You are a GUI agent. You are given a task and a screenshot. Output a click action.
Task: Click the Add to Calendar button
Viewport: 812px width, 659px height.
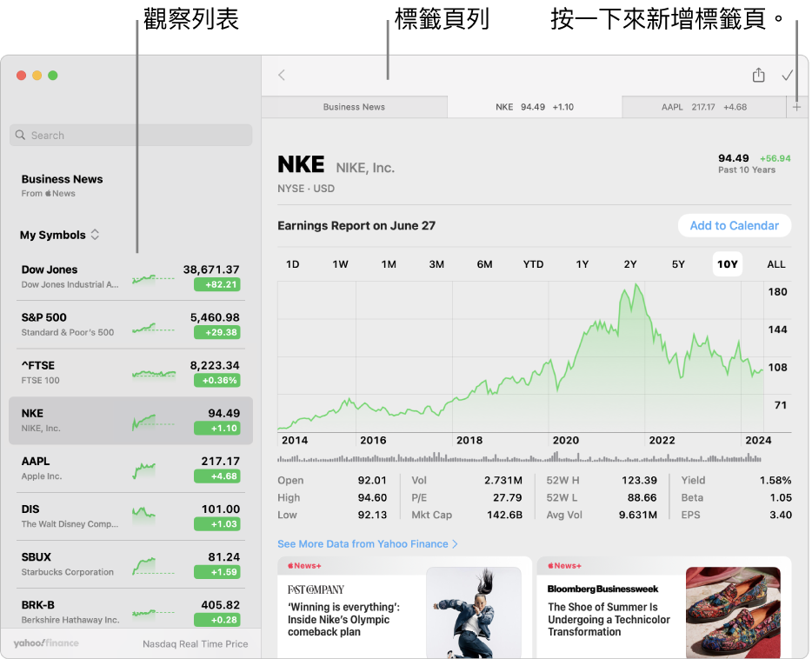735,226
